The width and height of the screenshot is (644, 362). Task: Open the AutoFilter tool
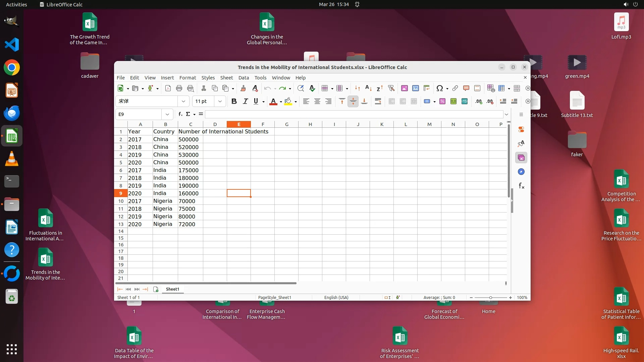click(391, 88)
